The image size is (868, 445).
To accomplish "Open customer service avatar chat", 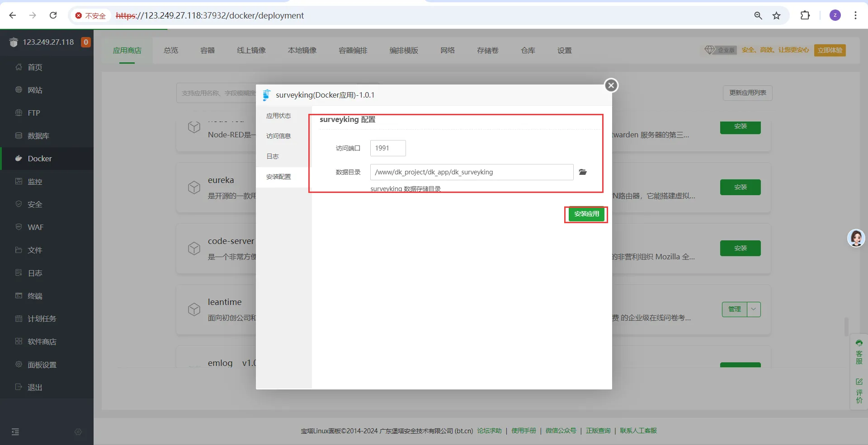I will tap(856, 238).
